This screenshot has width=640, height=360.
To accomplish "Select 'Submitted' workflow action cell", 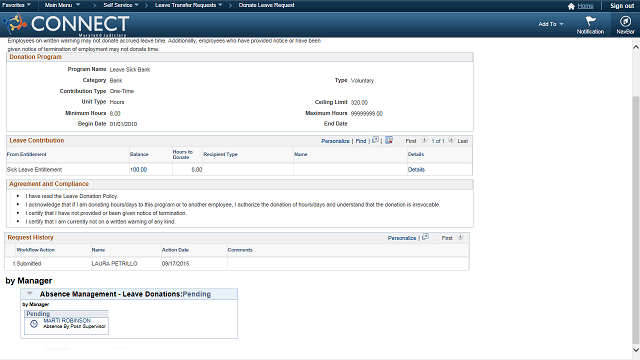I will 29,264.
